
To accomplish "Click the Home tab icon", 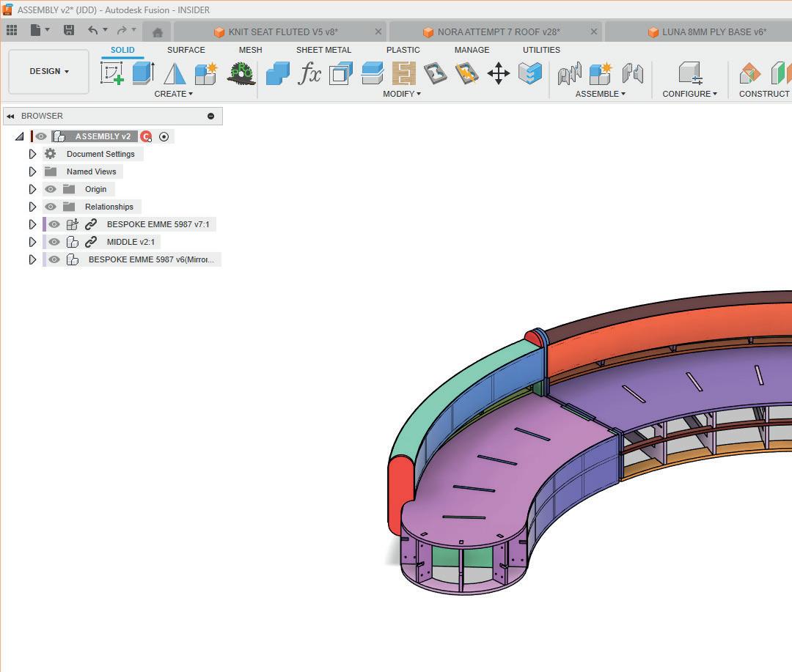I will click(157, 32).
